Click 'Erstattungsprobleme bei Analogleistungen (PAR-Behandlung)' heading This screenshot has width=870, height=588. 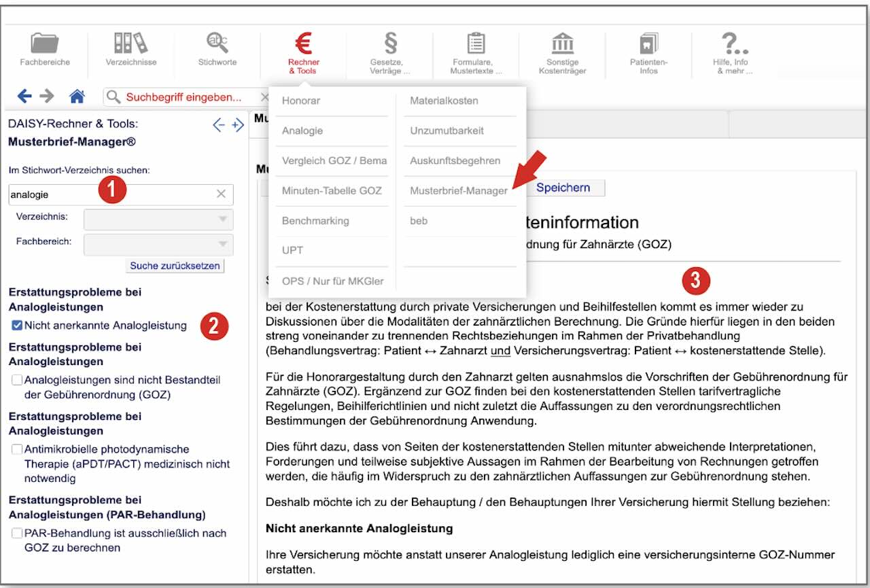pyautogui.click(x=107, y=507)
